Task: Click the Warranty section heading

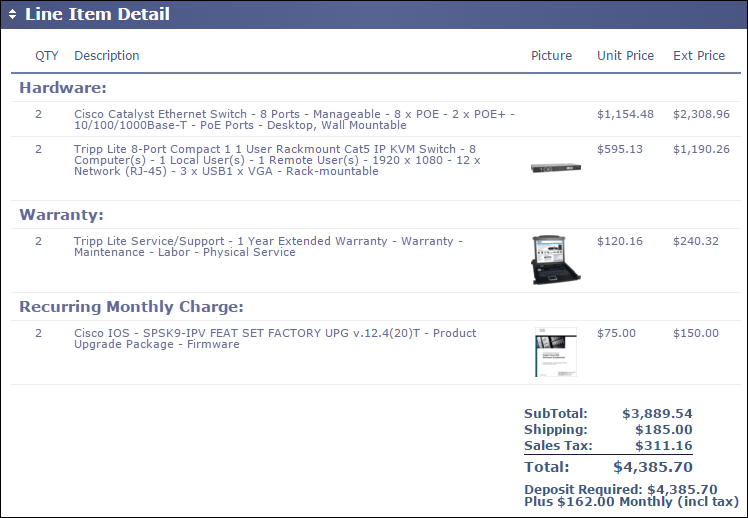Action: point(62,215)
